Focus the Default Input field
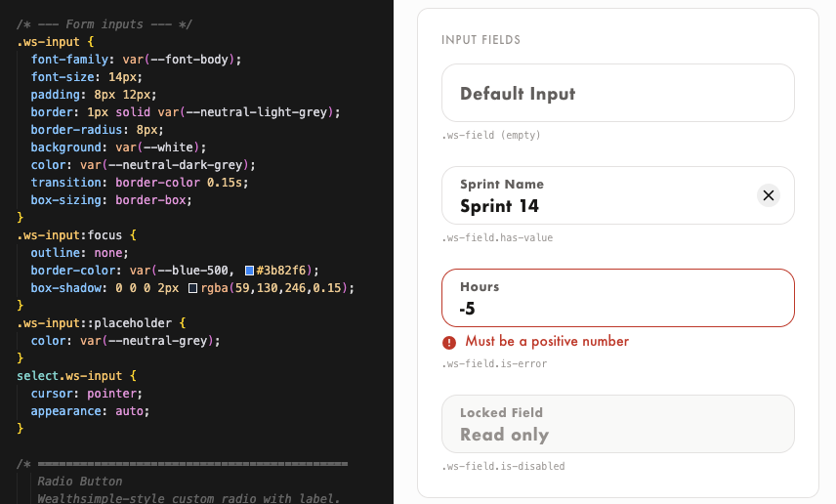This screenshot has width=836, height=504. 618,93
